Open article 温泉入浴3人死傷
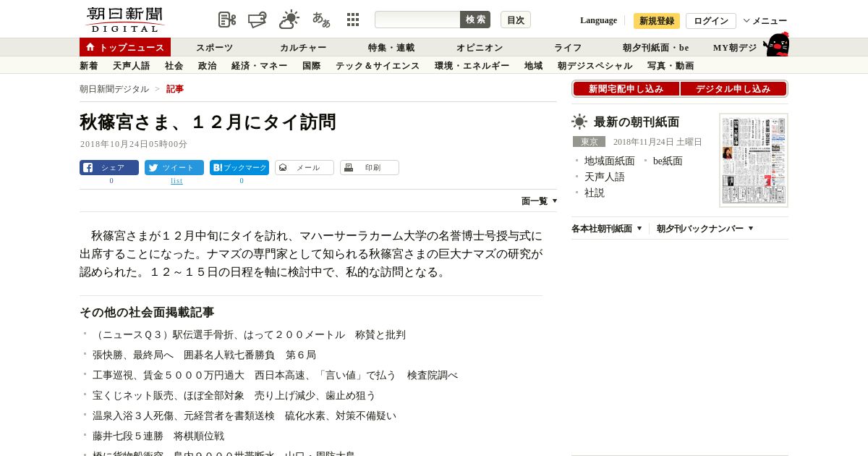 (244, 415)
